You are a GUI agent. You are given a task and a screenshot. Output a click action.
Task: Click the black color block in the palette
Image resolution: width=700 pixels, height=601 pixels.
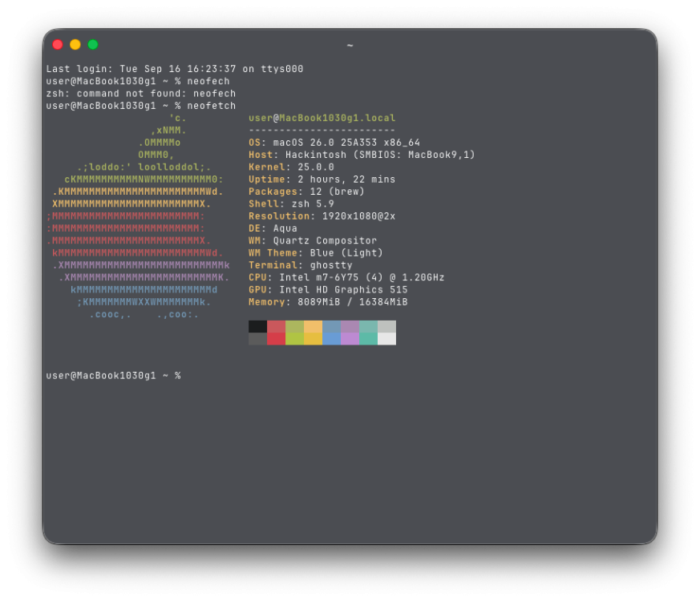point(257,326)
